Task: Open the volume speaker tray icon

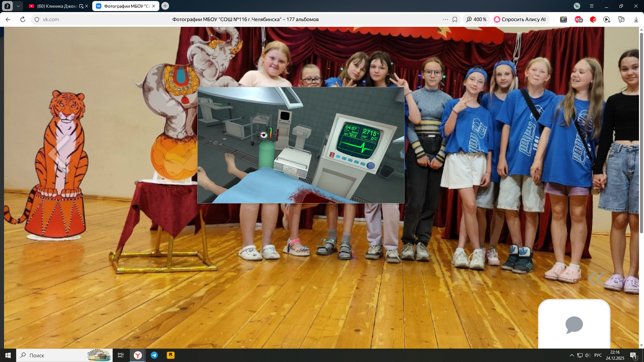Action: (588, 355)
